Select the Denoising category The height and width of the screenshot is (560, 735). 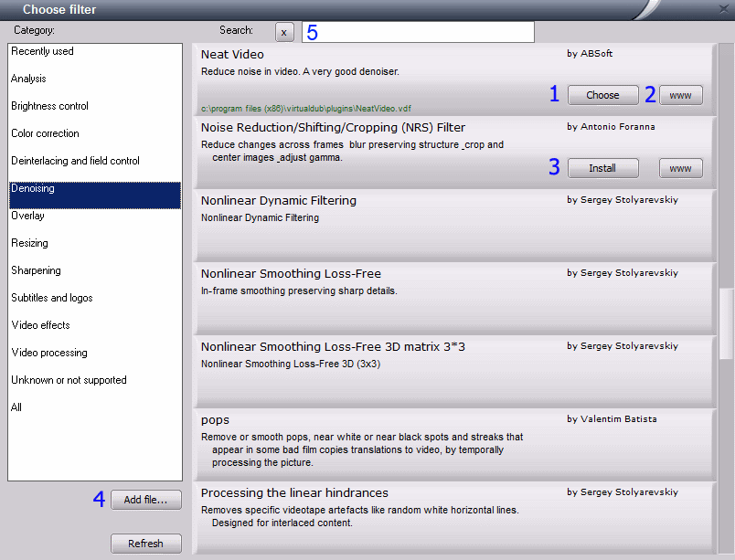tap(95, 195)
